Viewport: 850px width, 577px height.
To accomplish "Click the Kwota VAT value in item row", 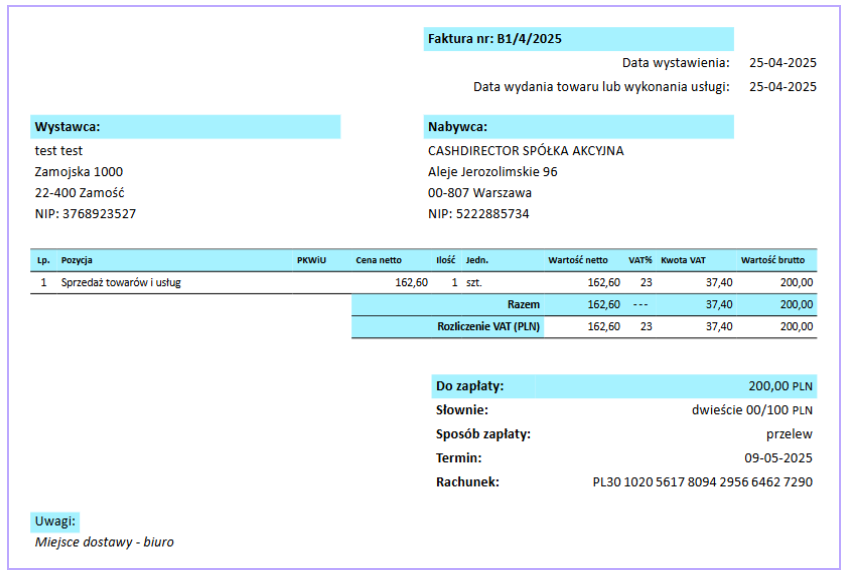I will click(x=719, y=283).
